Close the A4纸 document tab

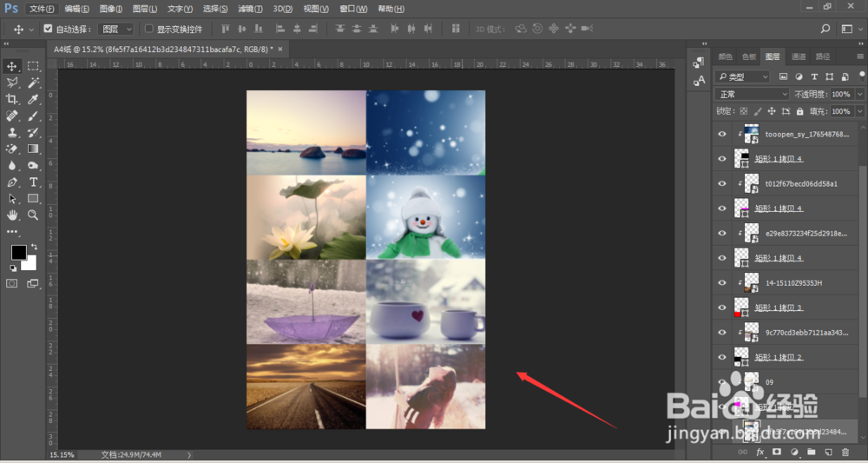pyautogui.click(x=280, y=50)
